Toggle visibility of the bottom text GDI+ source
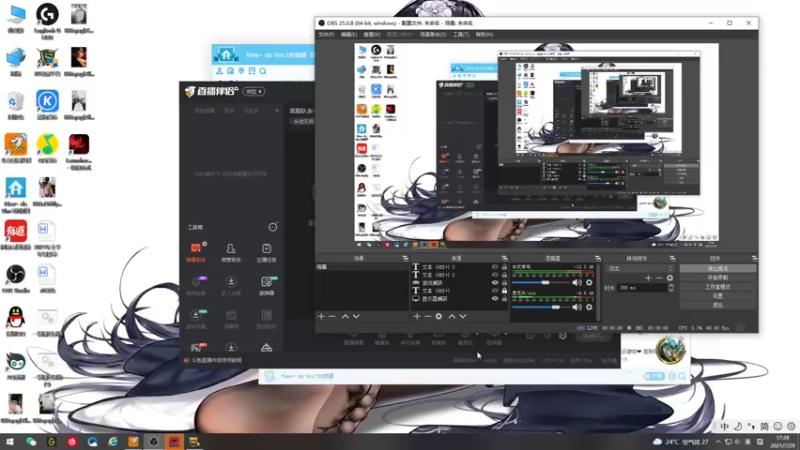This screenshot has height=450, width=800. coord(494,290)
